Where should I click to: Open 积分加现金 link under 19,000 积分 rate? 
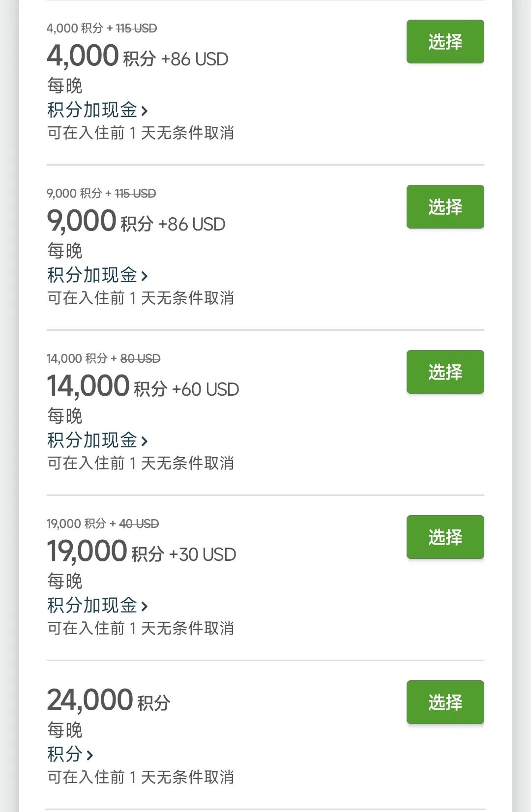92,606
